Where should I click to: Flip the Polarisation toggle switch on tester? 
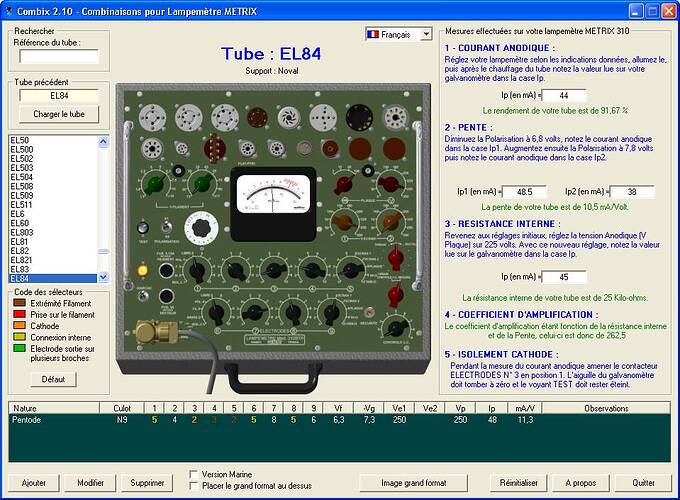click(166, 227)
